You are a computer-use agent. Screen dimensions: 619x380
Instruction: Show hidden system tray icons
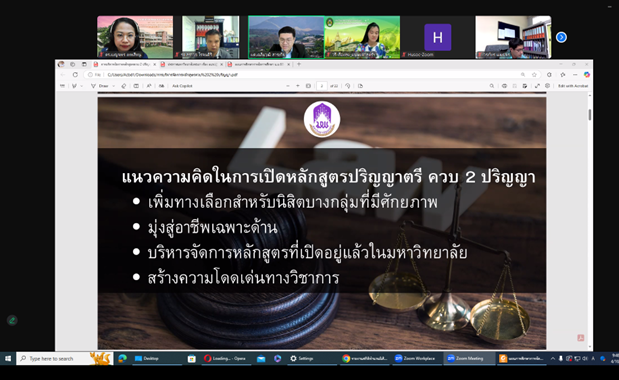click(552, 358)
